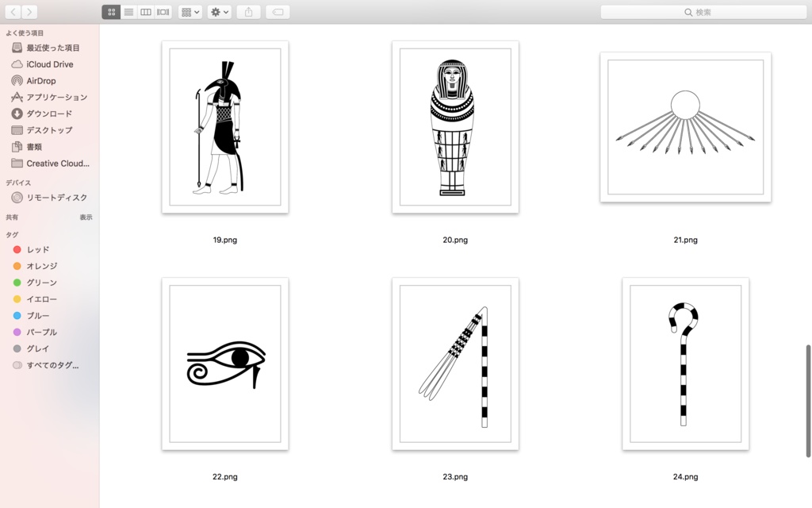This screenshot has width=812, height=508.
Task: Switch to Cover Flow view
Action: [x=163, y=12]
